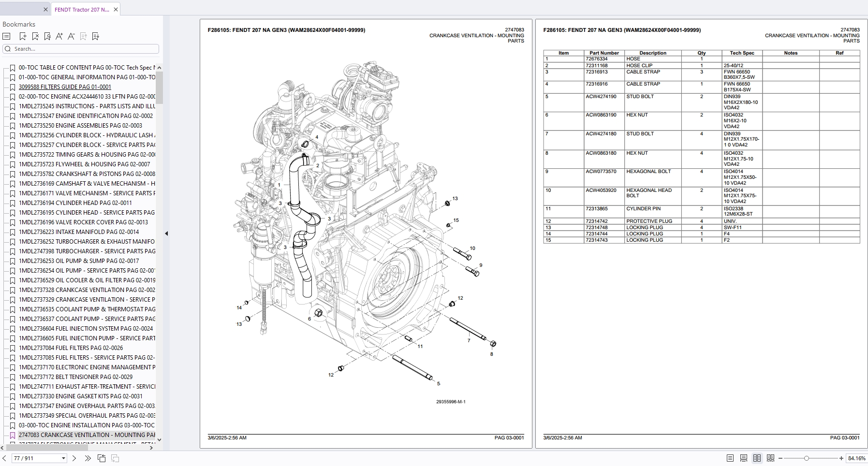Click the Delete bookmark icon

[x=35, y=36]
